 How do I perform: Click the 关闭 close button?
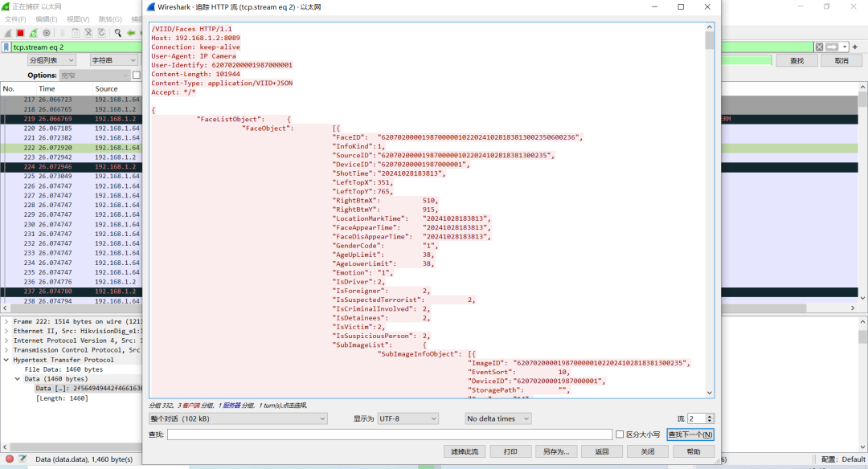[x=648, y=452]
